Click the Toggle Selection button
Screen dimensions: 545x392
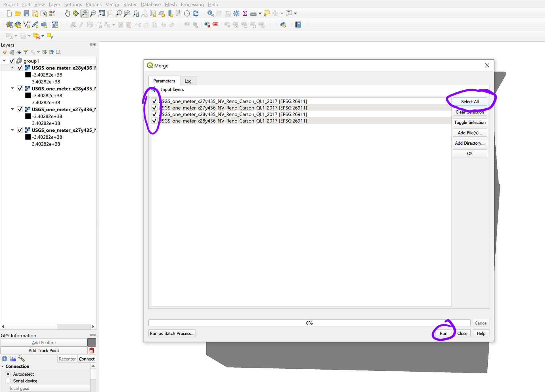(x=470, y=122)
